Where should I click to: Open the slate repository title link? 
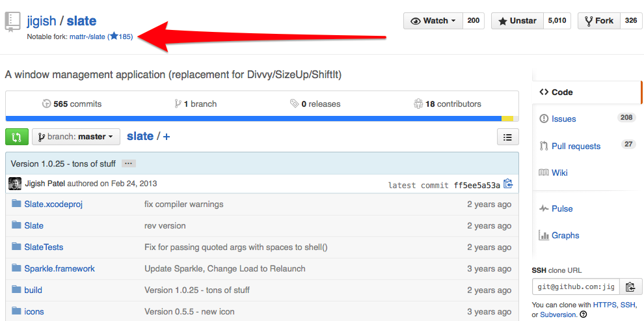coord(82,21)
